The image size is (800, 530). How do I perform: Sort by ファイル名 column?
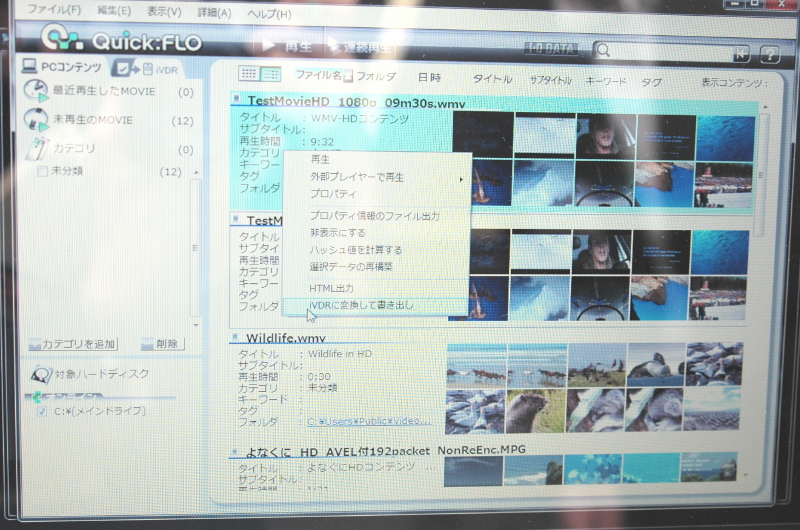click(318, 75)
